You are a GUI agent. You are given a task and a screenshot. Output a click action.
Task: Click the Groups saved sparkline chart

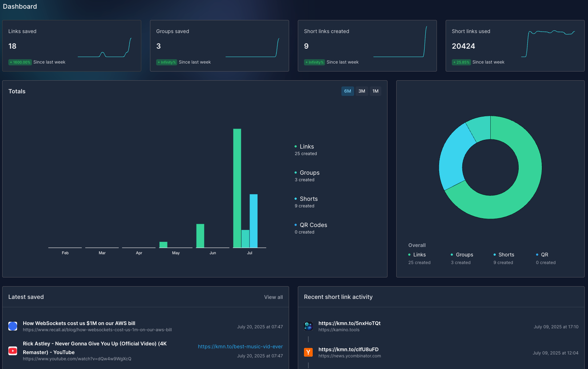point(252,48)
